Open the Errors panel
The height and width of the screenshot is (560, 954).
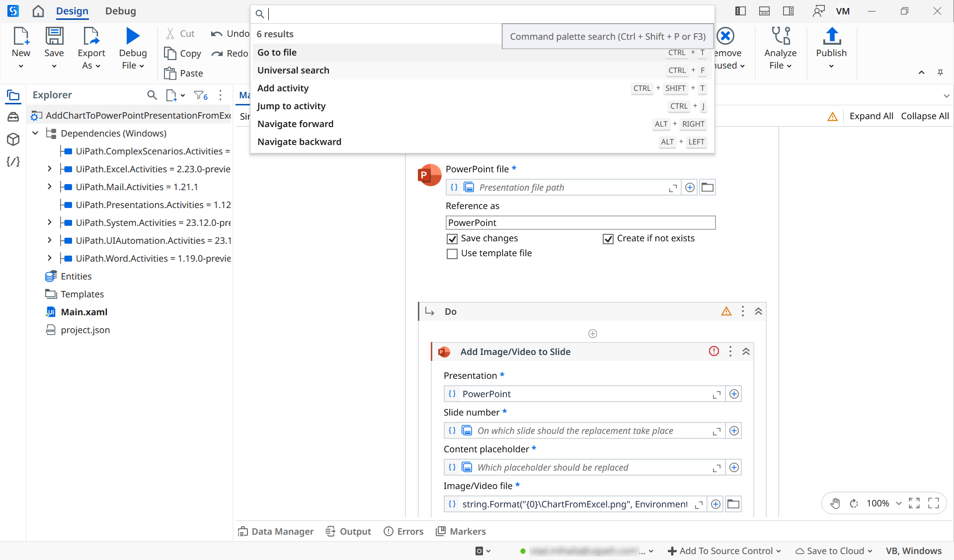(403, 531)
